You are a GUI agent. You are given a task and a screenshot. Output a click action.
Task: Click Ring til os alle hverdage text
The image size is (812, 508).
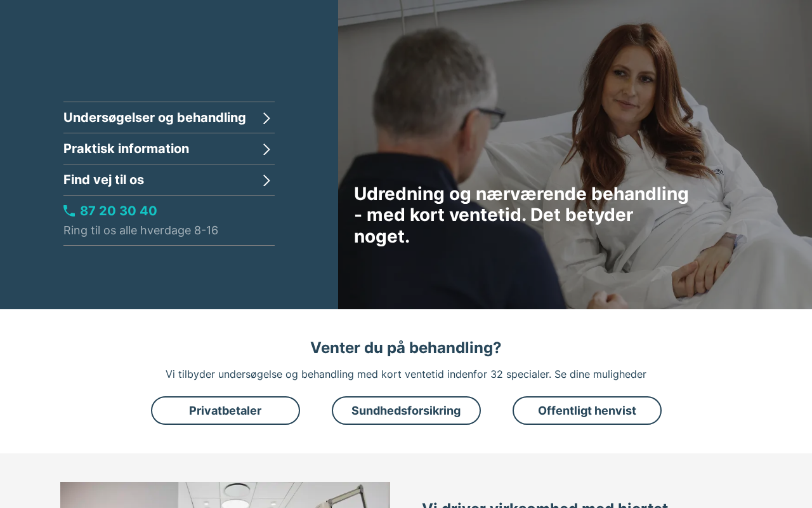tap(141, 231)
